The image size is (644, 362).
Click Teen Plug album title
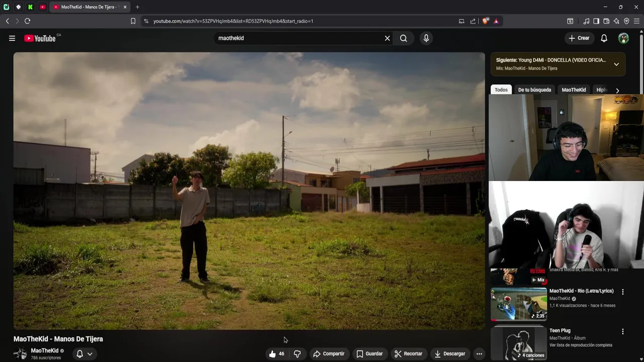point(559,331)
